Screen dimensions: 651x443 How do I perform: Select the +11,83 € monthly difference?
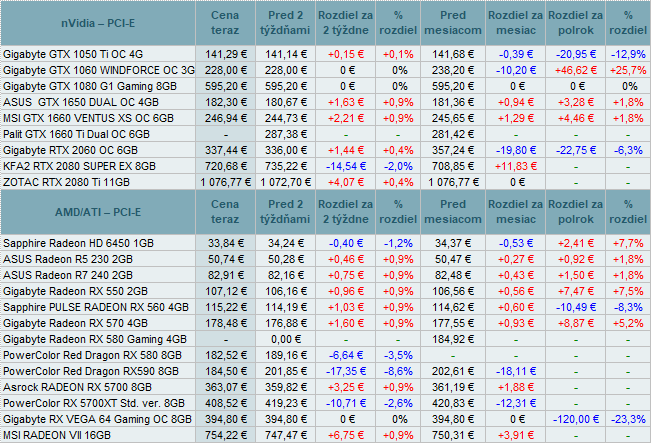516,166
